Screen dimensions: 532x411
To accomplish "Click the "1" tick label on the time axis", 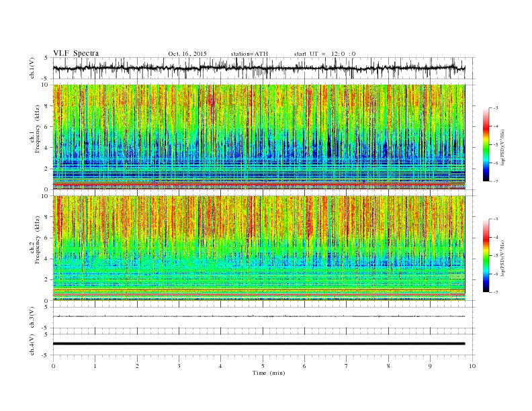I will (95, 366).
